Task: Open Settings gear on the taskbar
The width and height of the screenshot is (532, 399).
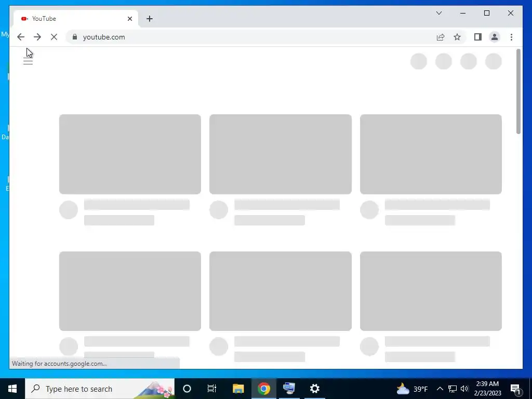Action: (315, 389)
